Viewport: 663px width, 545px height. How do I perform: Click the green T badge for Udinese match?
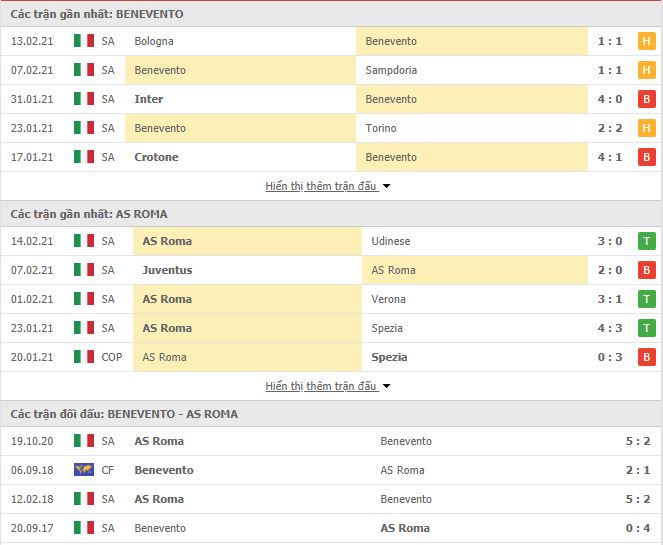click(x=646, y=241)
